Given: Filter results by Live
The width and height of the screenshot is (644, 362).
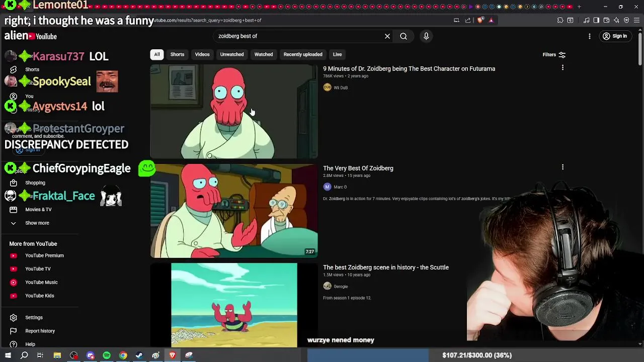Looking at the screenshot, I should tap(337, 54).
